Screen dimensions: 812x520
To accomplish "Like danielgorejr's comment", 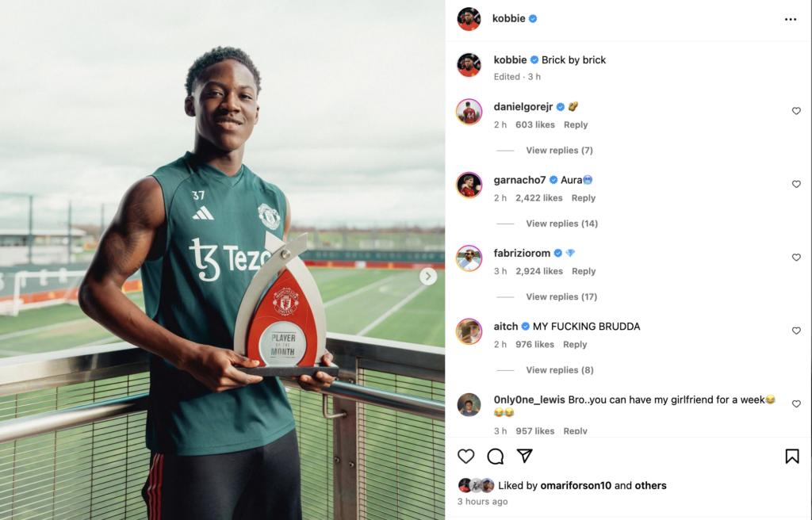I will click(x=796, y=111).
